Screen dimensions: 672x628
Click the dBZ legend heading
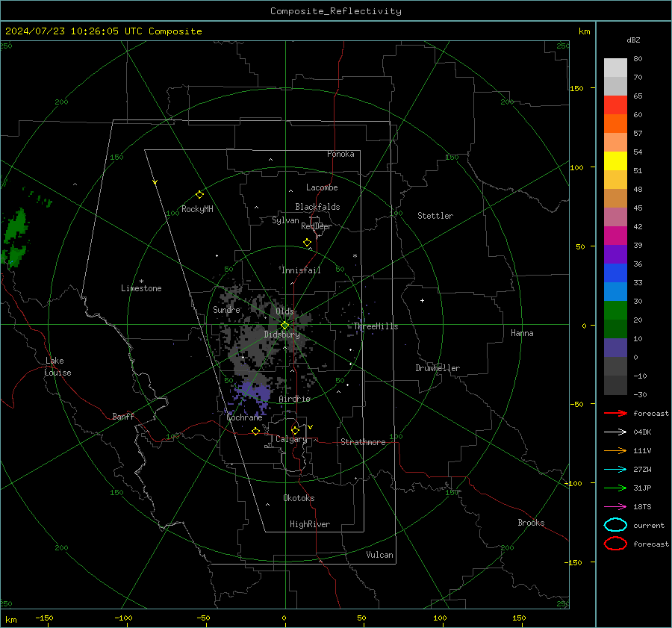coord(633,40)
